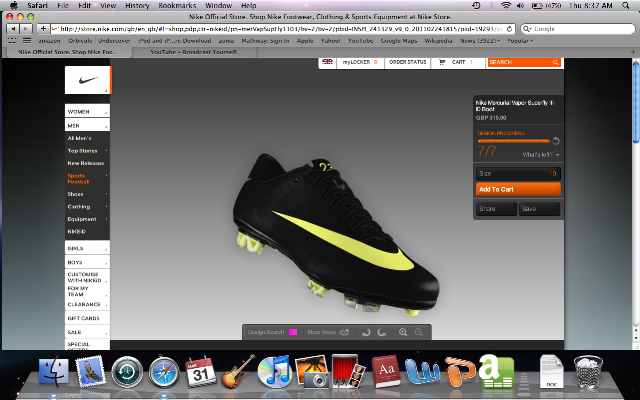The image size is (640, 400).
Task: Expand the Top Stories submenu
Action: pos(87,151)
